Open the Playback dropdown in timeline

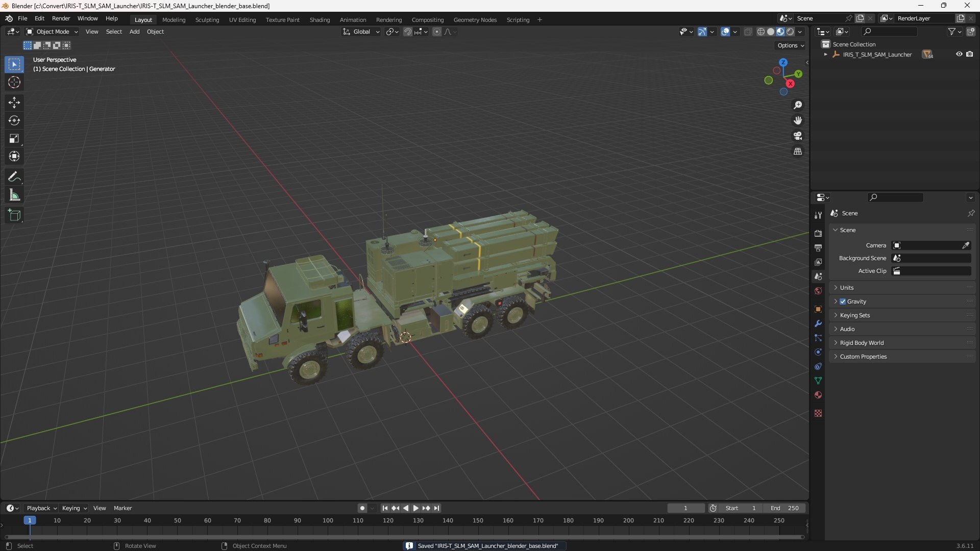pyautogui.click(x=41, y=508)
